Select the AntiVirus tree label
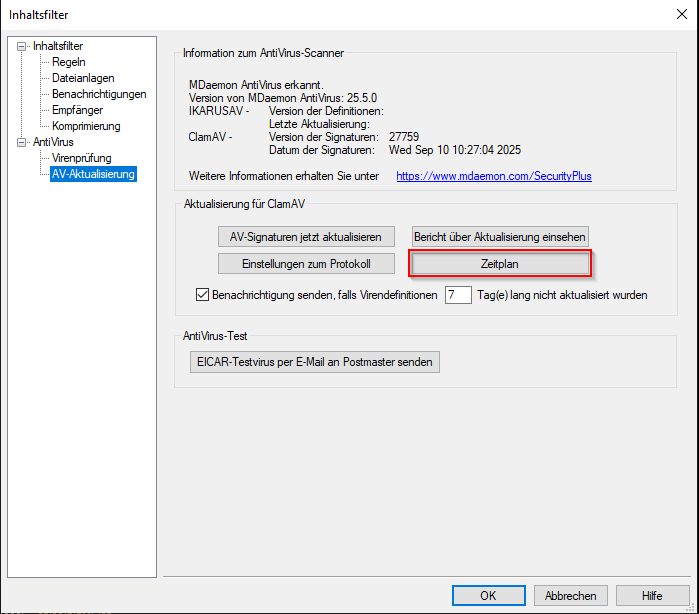 pyautogui.click(x=53, y=142)
